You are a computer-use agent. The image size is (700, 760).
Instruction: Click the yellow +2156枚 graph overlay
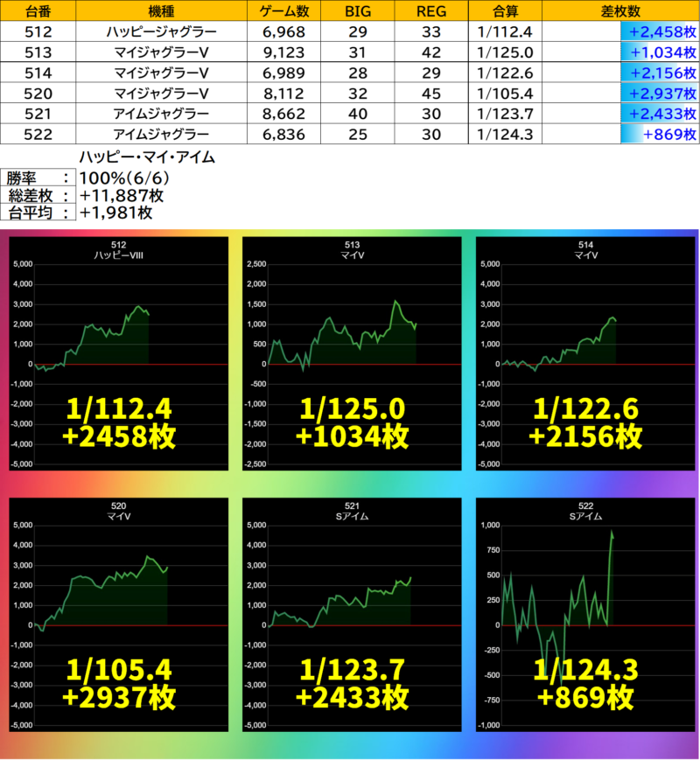(x=585, y=436)
